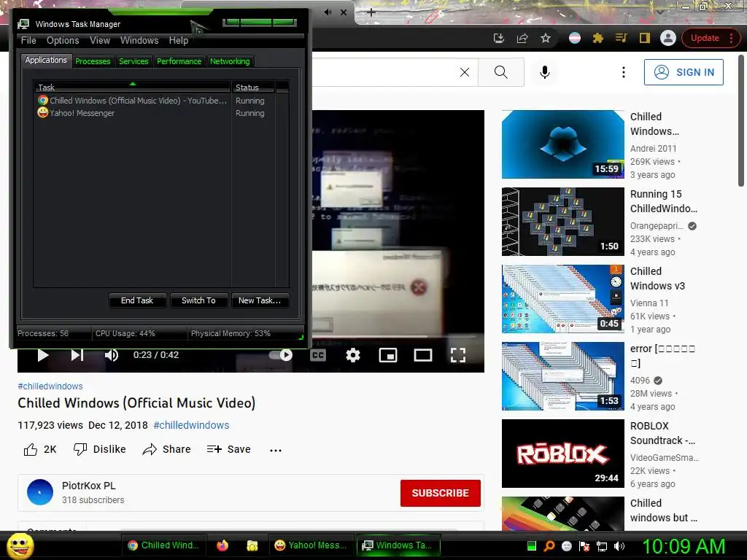Share the Chilled Windows video

167,449
